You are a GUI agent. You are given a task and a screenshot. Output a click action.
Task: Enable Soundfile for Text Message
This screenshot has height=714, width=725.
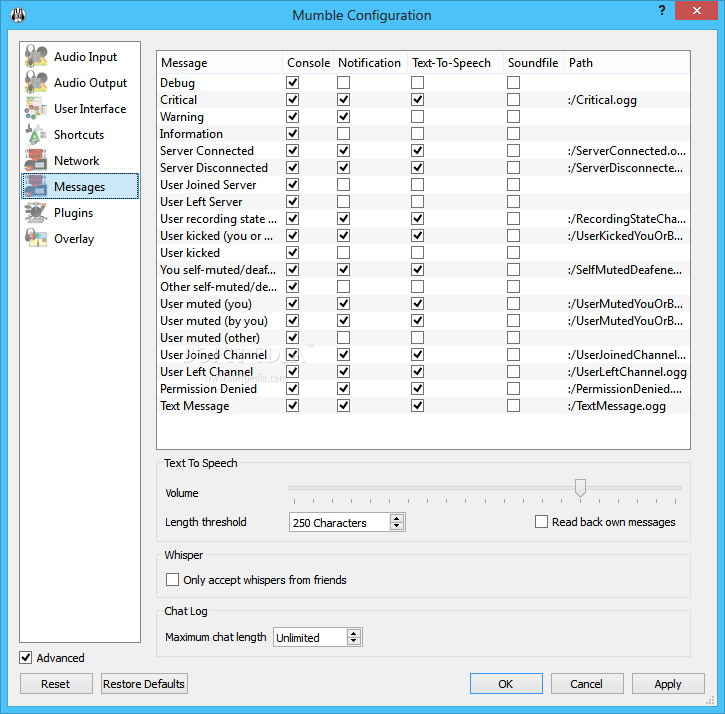coord(513,406)
